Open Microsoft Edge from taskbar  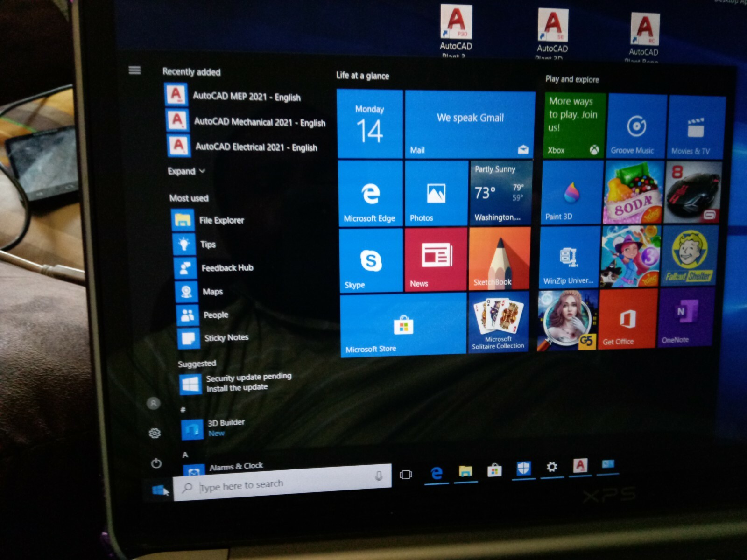click(x=437, y=473)
